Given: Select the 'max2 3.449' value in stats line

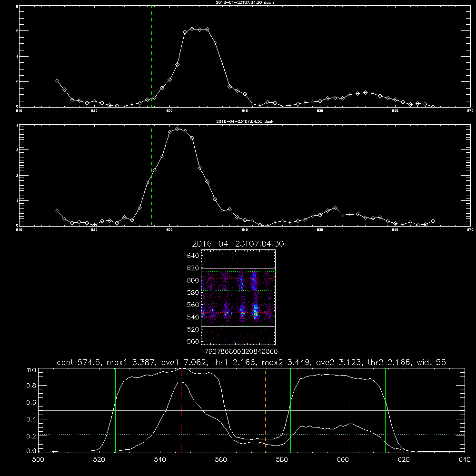Looking at the screenshot, I should [285, 362].
